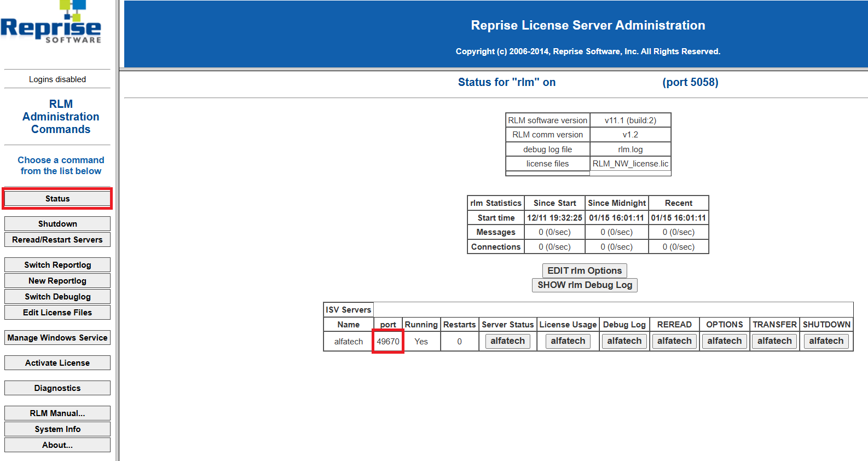Click the copyright notice text
Image resolution: width=868 pixels, height=461 pixels.
click(x=588, y=51)
